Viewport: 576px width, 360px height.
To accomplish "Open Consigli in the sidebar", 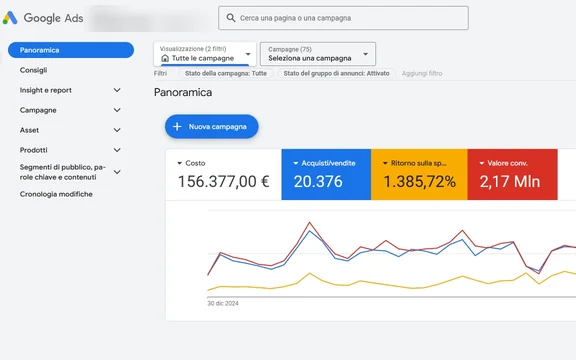I will [33, 70].
